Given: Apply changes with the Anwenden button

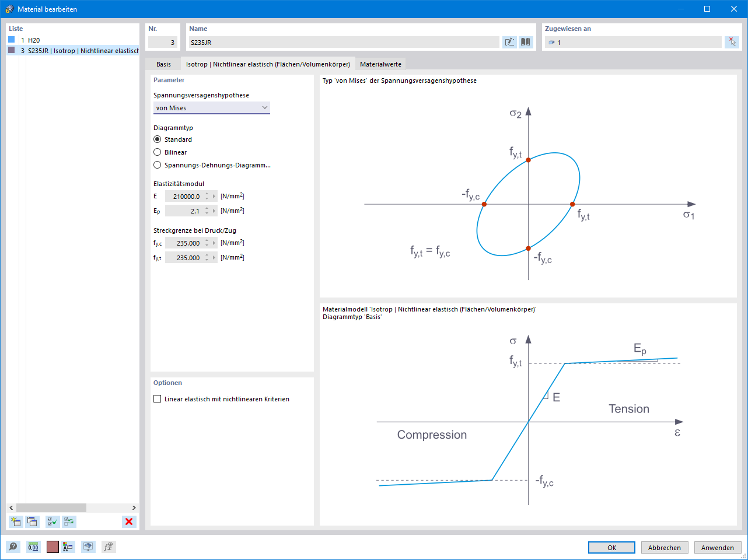Looking at the screenshot, I should coord(717,547).
